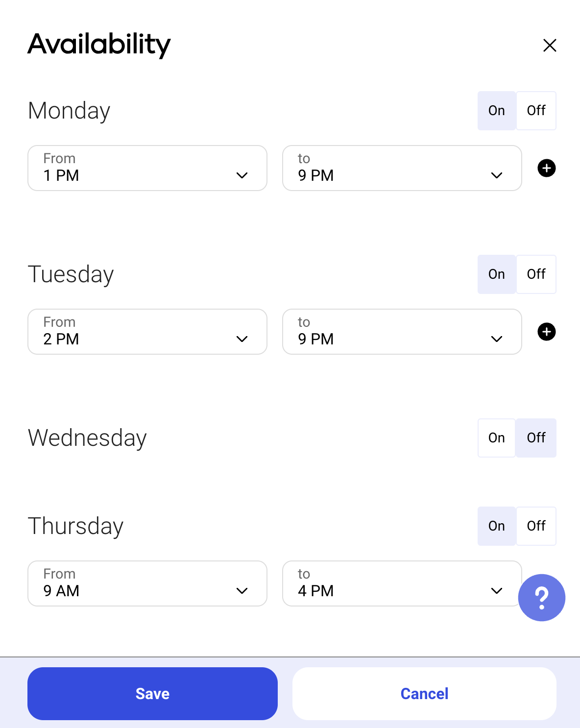
Task: Expand Tuesday From 2 PM dropdown
Action: coord(147,332)
